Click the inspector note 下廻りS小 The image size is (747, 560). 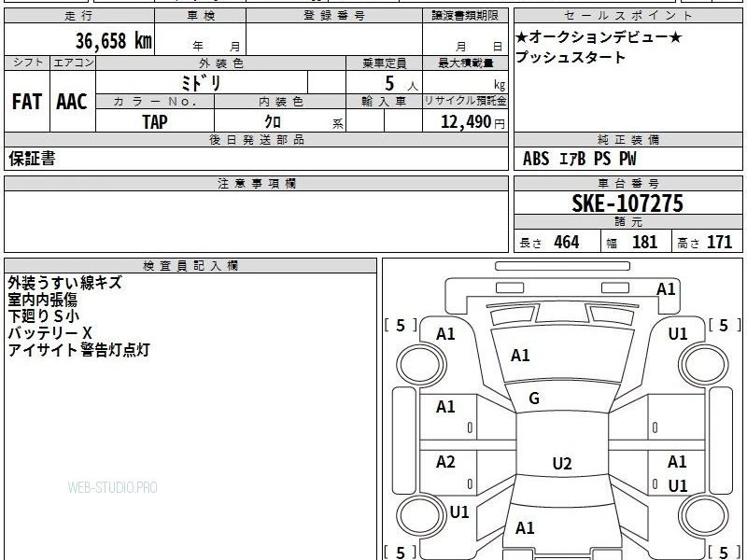point(43,316)
